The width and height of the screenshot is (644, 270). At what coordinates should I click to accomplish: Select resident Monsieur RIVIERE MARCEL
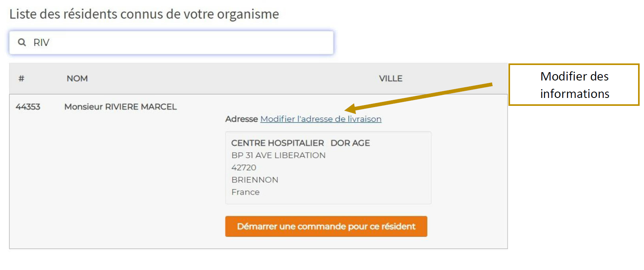120,107
